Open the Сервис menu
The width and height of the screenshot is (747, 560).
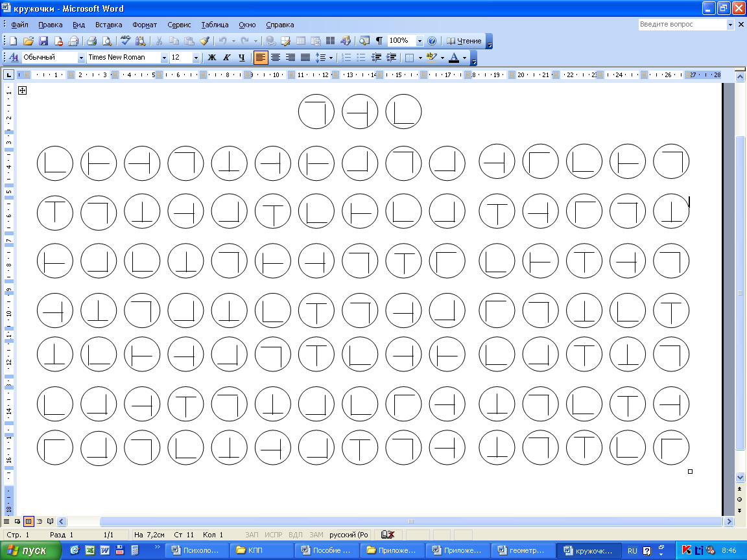pos(179,25)
